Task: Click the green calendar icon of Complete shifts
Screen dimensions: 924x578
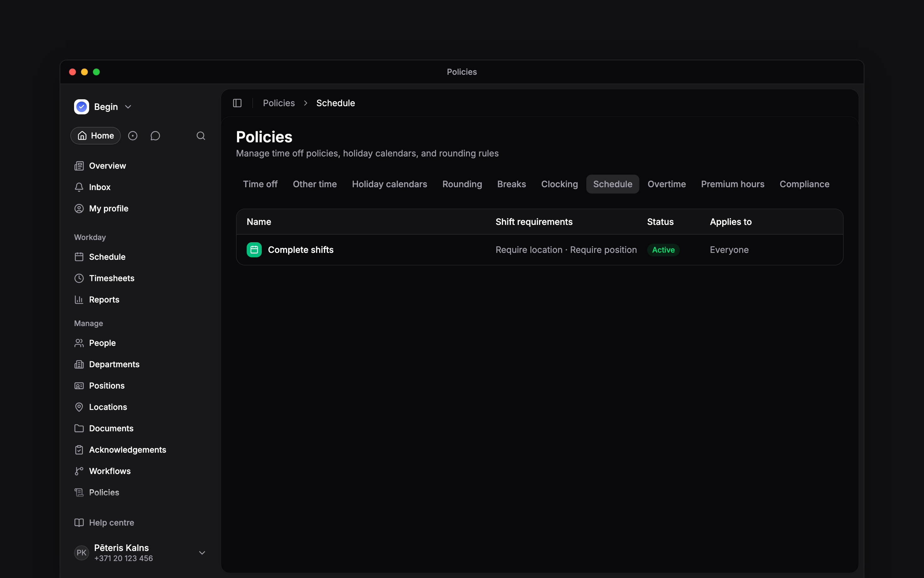Action: 254,250
